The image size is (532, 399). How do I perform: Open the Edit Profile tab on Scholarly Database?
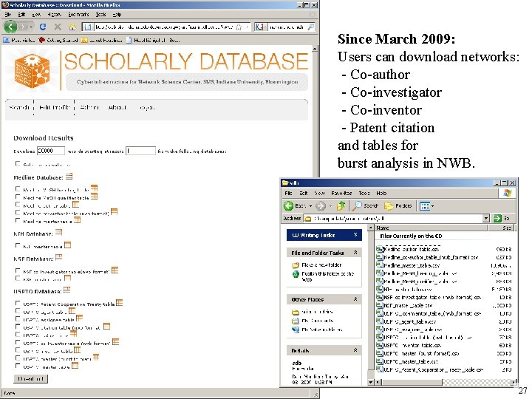(x=54, y=107)
